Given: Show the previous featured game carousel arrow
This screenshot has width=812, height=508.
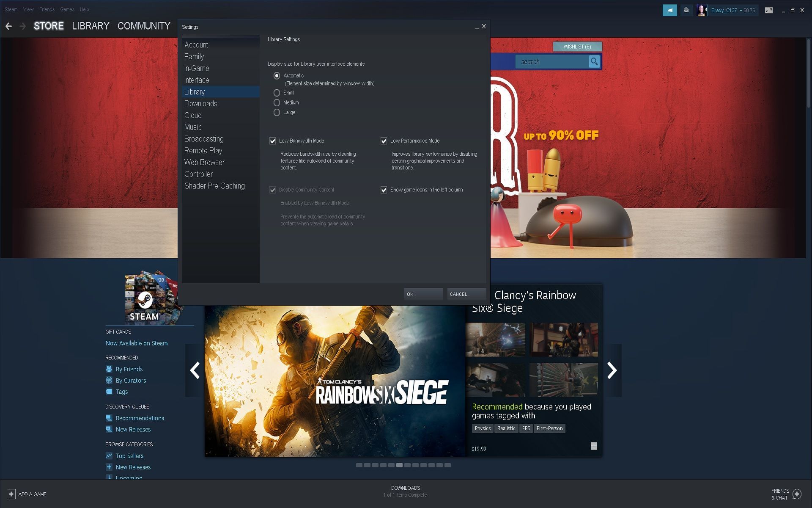Looking at the screenshot, I should [195, 370].
